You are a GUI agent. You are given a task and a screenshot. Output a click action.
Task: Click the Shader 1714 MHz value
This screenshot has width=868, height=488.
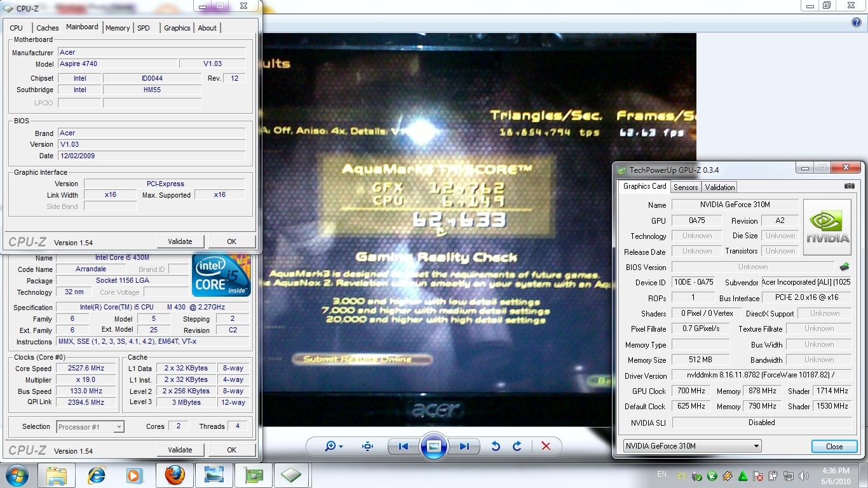pos(832,391)
